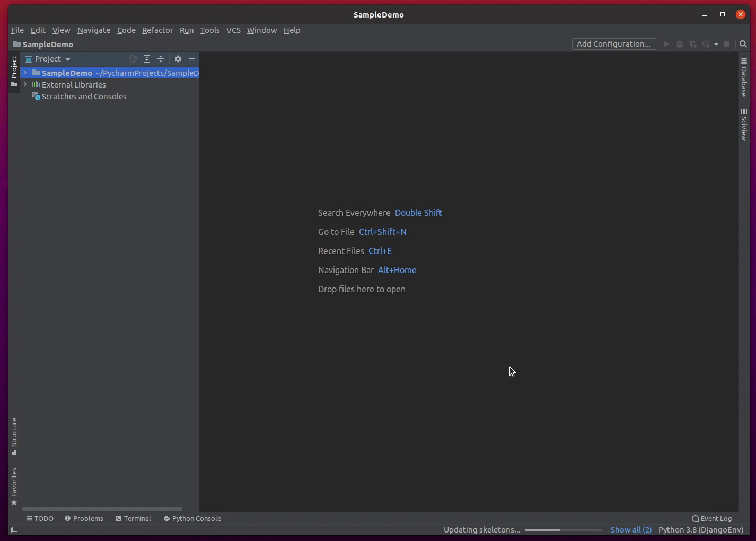The height and width of the screenshot is (541, 756).
Task: Run with coverage
Action: pyautogui.click(x=693, y=44)
